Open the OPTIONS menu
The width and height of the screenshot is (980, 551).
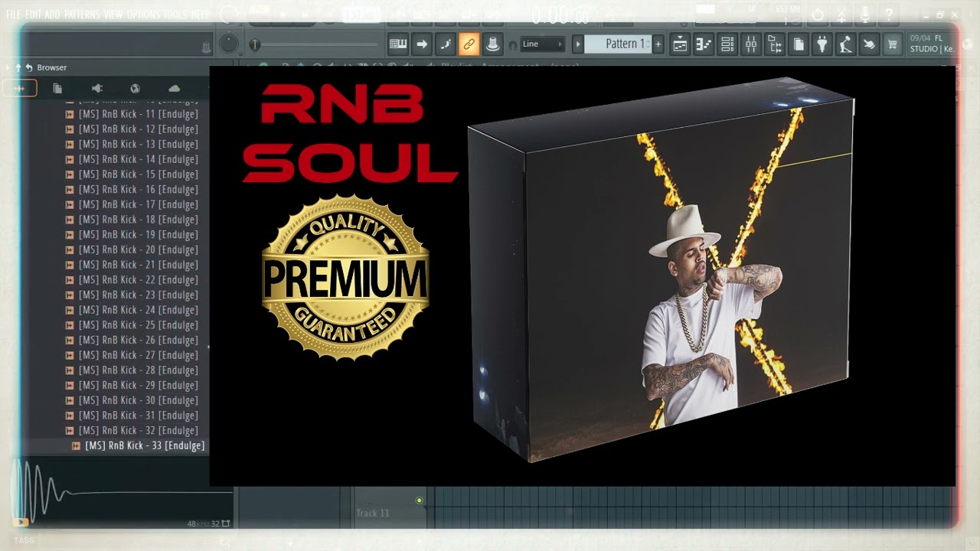pos(143,15)
